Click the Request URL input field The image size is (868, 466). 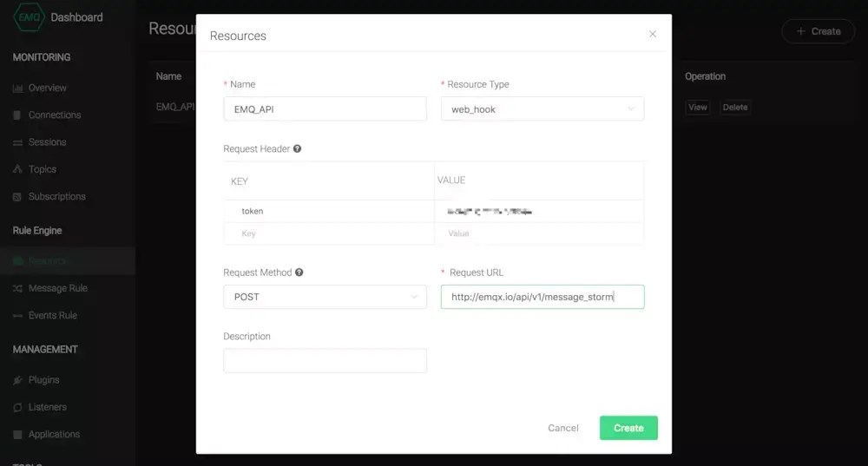coord(542,297)
